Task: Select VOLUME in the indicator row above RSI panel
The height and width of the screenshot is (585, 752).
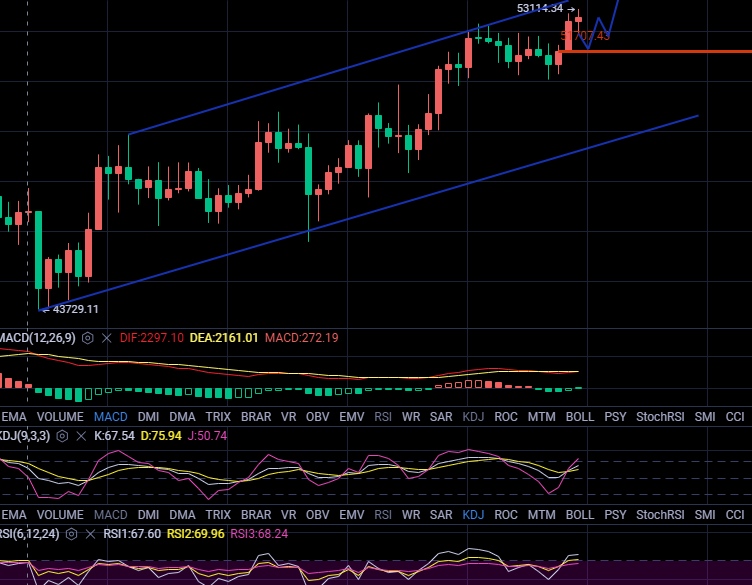Action: (60, 515)
